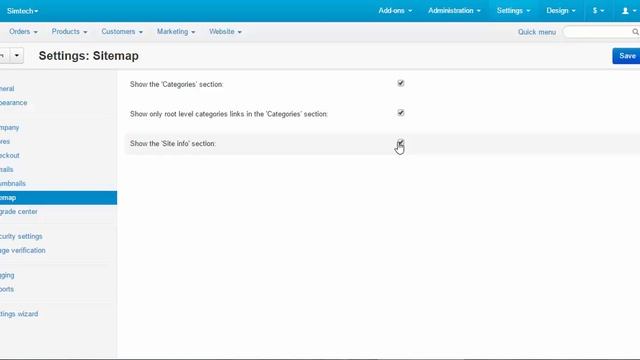Focus the top search input field
640x360 pixels.
point(597,32)
